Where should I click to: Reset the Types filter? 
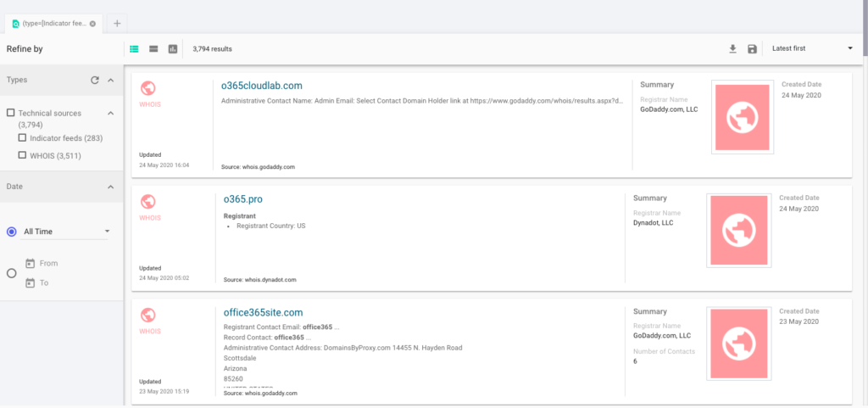coord(95,80)
